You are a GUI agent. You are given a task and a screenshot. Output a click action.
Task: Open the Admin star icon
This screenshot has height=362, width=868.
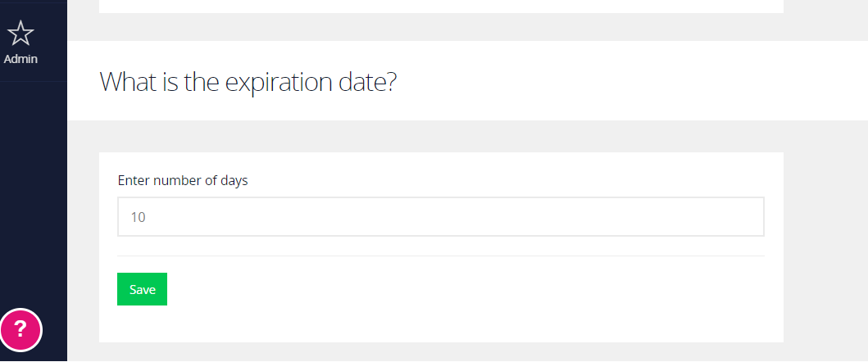(x=20, y=34)
